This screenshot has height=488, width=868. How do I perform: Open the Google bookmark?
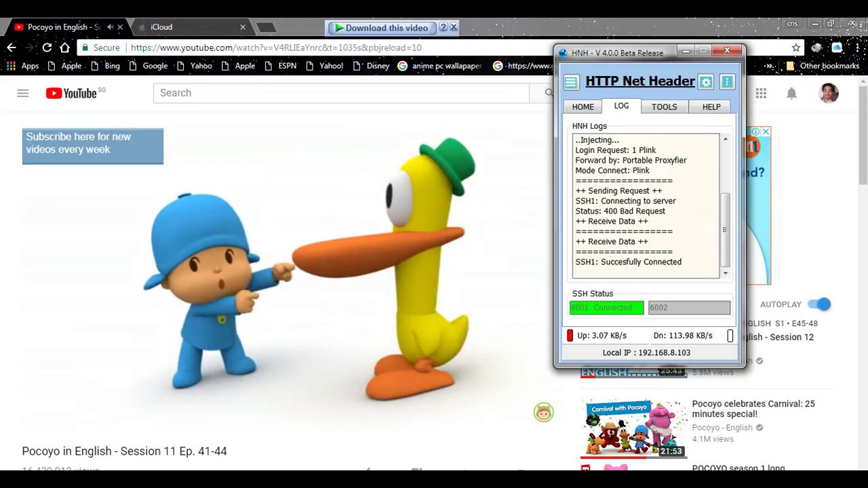tap(148, 66)
